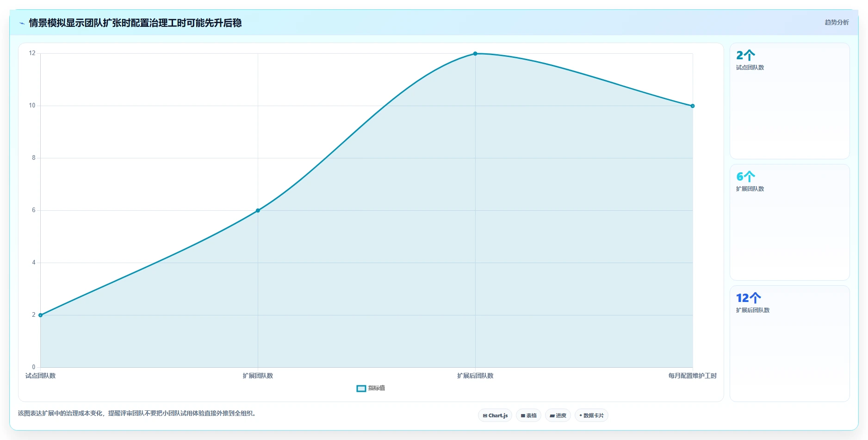The height and width of the screenshot is (440, 868).
Task: Click the chart title 情景模拟显示团队扩张时配置治理工时可能先升后稳
Action: [x=135, y=23]
